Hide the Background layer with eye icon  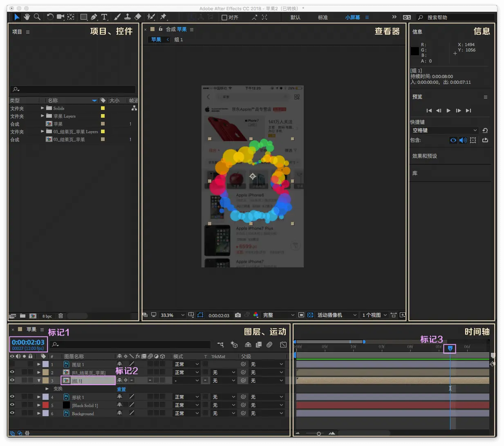[x=12, y=413]
